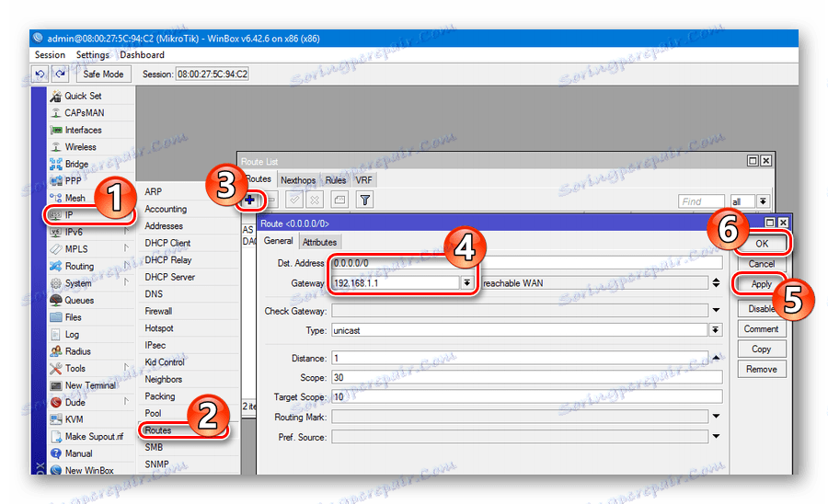The height and width of the screenshot is (504, 828).
Task: Open Interfaces sidebar item
Action: [x=91, y=130]
